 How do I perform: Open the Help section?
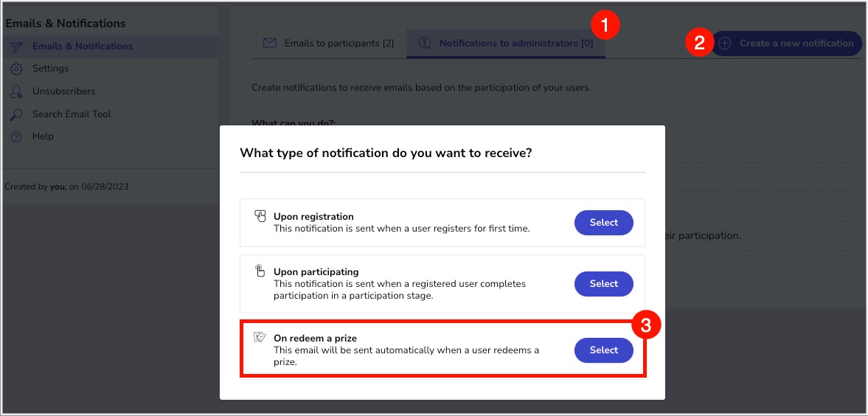[43, 136]
